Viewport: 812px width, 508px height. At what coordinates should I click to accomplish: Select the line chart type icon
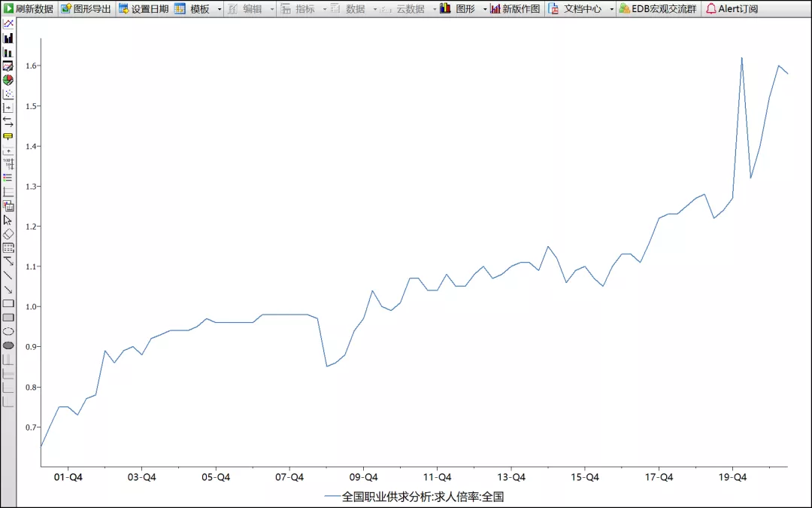pos(8,24)
